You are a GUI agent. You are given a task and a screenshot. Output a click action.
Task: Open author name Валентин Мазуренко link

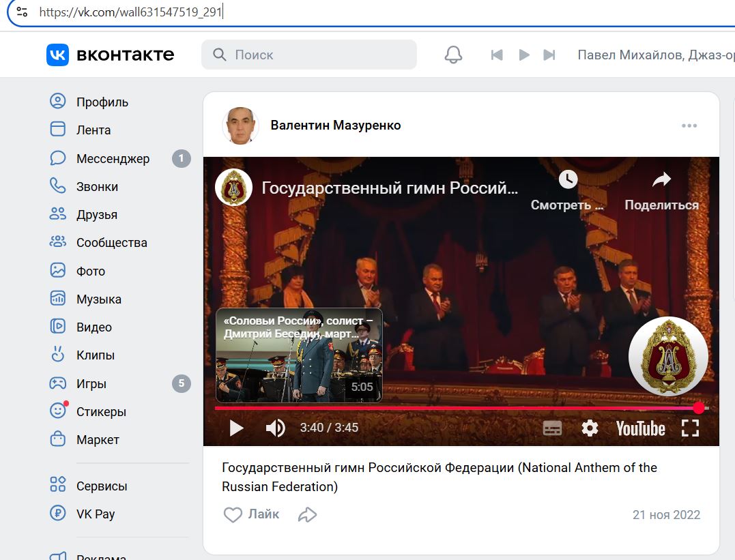click(336, 125)
